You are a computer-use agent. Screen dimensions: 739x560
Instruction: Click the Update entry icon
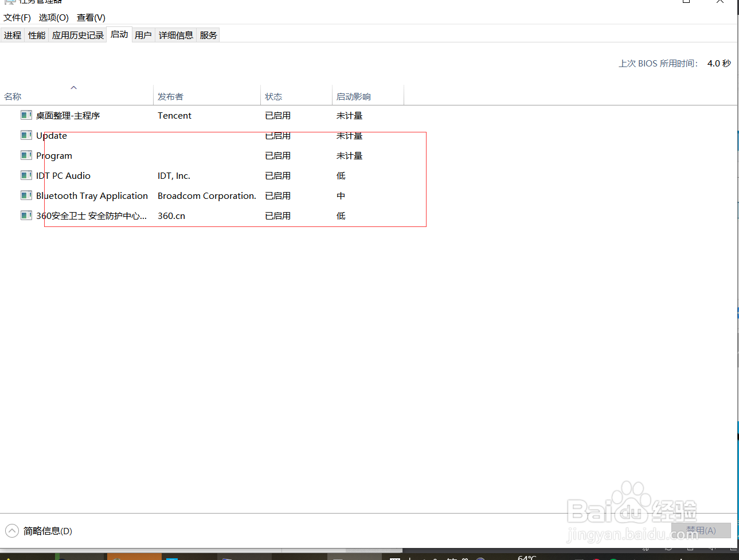click(x=26, y=135)
